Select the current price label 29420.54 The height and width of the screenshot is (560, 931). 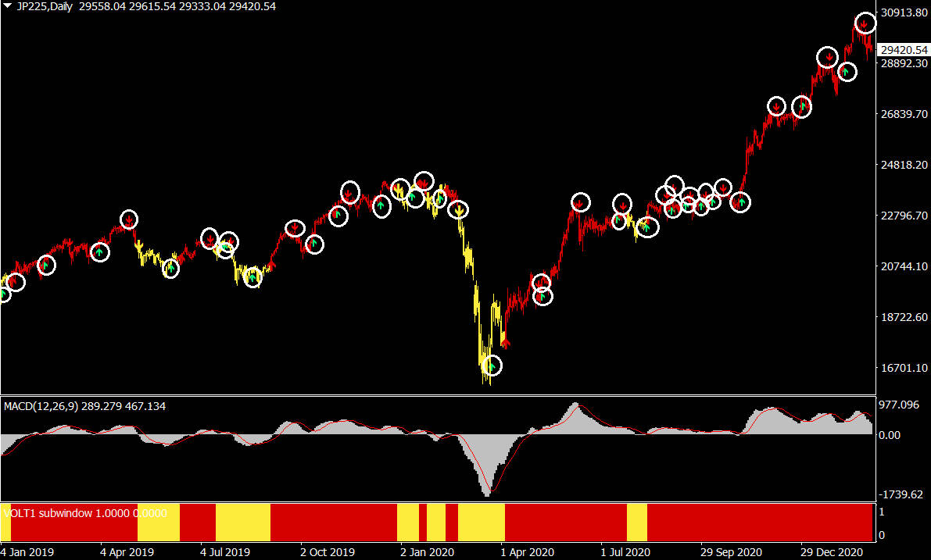[903, 50]
